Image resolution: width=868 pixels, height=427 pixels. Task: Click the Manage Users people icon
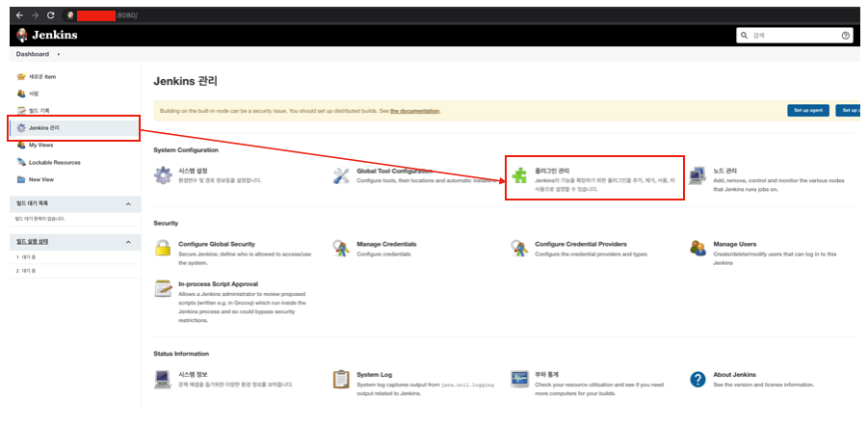(x=697, y=248)
